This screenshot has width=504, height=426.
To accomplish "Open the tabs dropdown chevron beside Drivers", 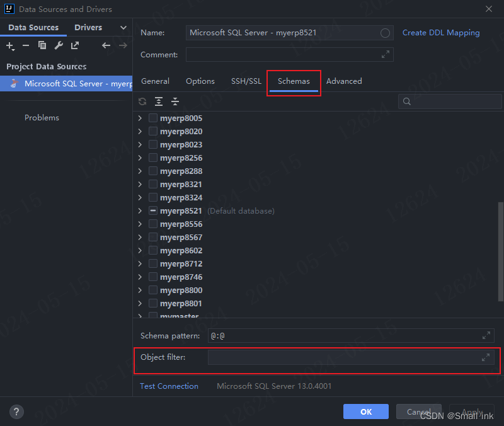I will [123, 28].
